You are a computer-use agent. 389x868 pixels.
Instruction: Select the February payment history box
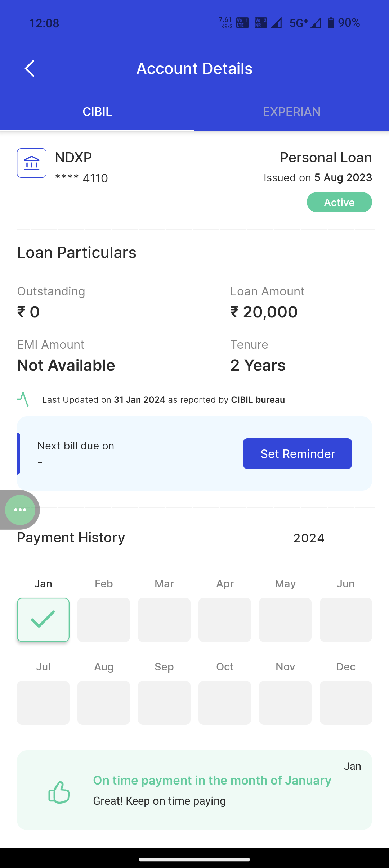(104, 620)
